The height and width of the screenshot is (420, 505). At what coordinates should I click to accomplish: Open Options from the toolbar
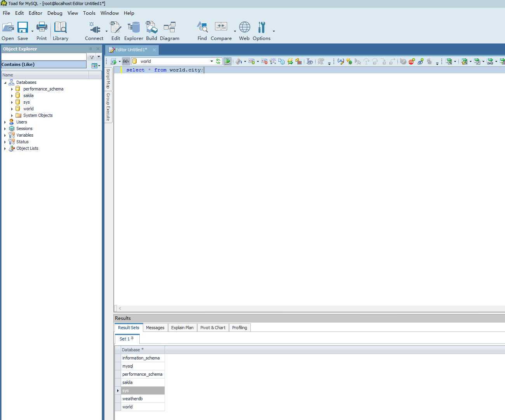point(262,31)
